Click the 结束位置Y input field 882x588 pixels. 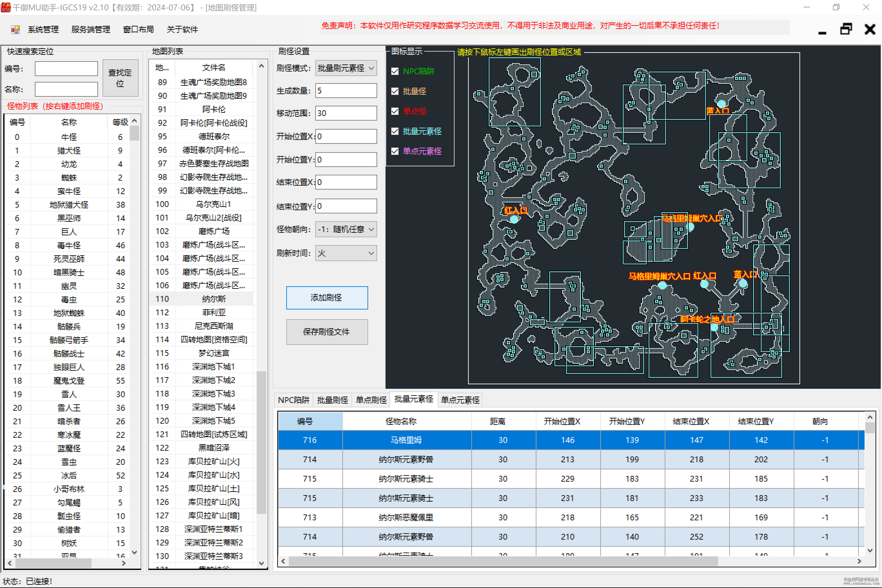pos(346,206)
